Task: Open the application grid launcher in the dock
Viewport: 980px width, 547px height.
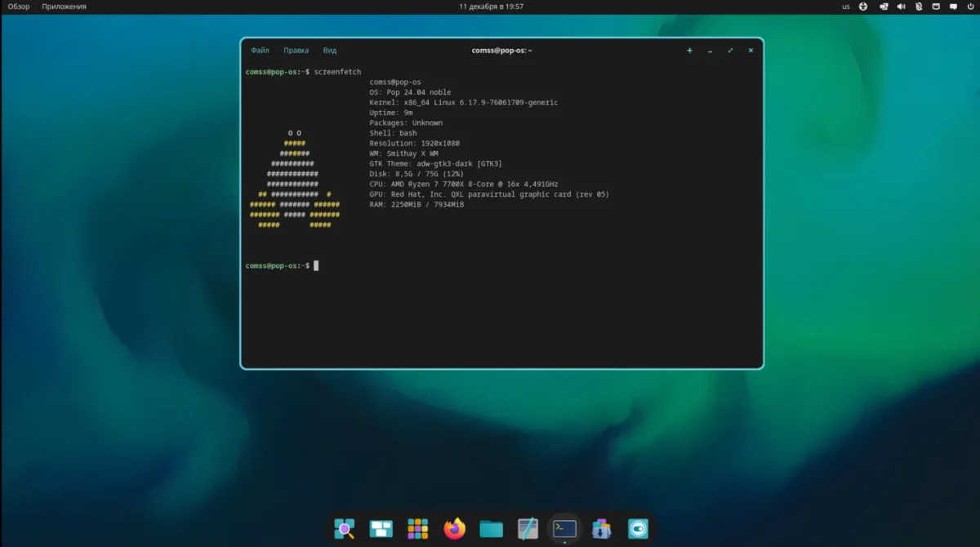Action: pos(418,528)
